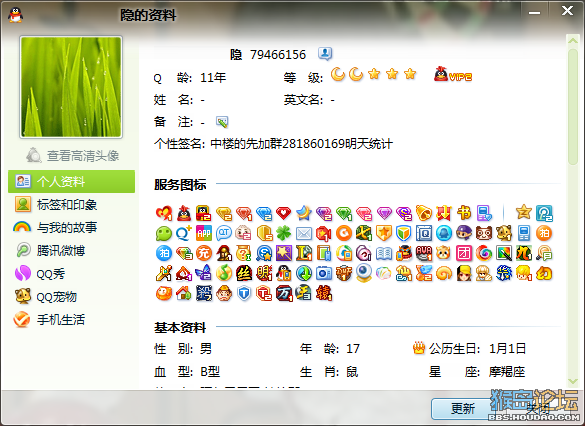585x426 pixels.
Task: Click the orange bell service icon
Action: (x=424, y=213)
